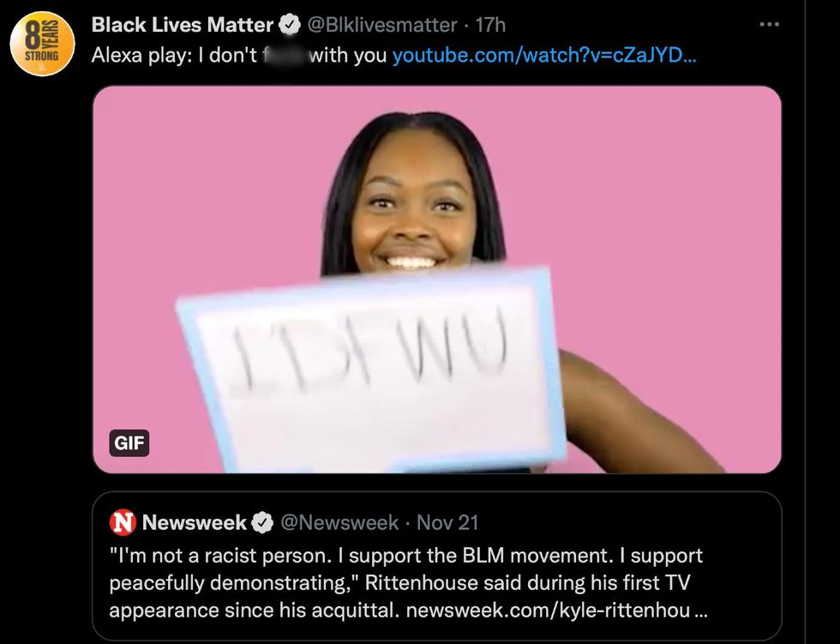Open the Nov 21 date on quoted tweet
This screenshot has width=840, height=644.
tap(447, 522)
